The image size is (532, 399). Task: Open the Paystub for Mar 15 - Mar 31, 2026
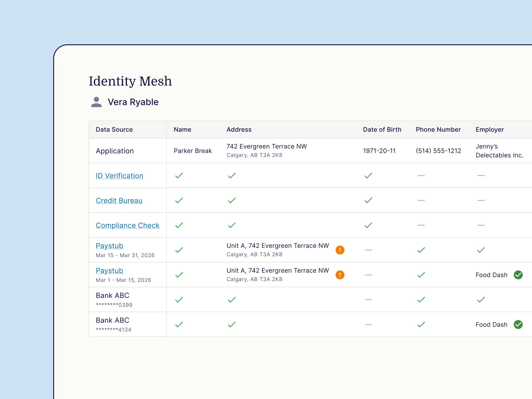[x=110, y=246]
